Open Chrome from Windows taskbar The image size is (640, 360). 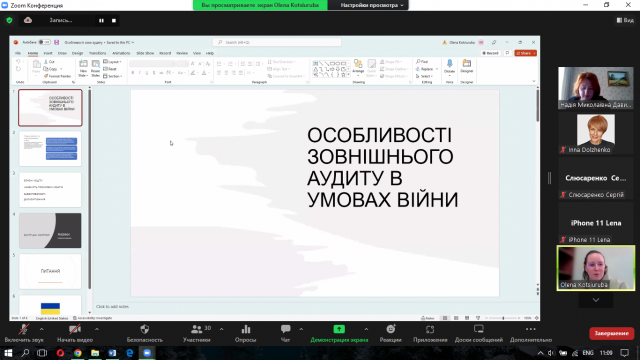(x=78, y=353)
